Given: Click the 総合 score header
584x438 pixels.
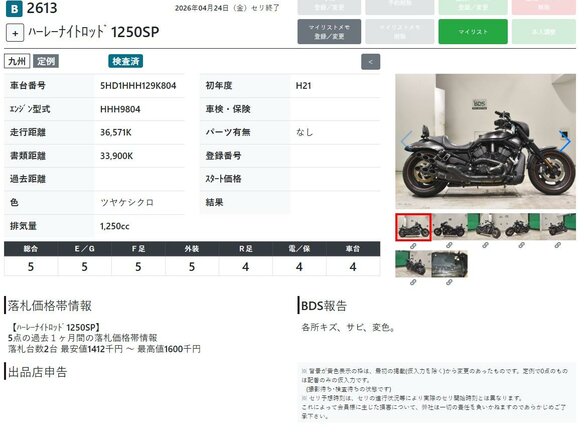Looking at the screenshot, I should pyautogui.click(x=31, y=249).
